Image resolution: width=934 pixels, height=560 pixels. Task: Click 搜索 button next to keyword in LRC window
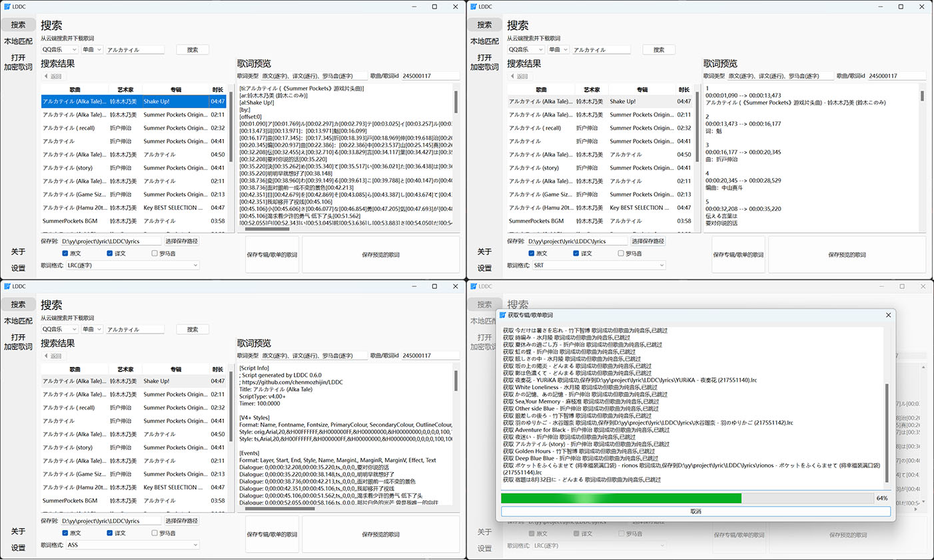coord(193,49)
